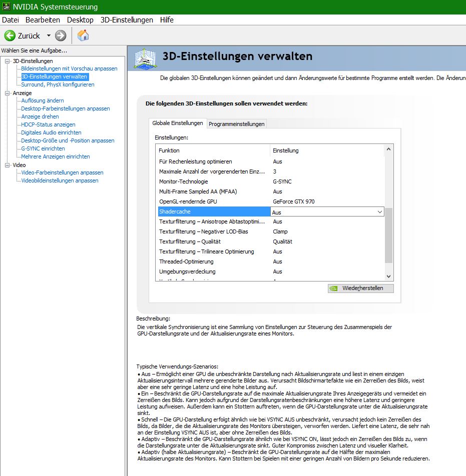Open the Bearbeiten menu
Image resolution: width=466 pixels, height=476 pixels.
pyautogui.click(x=43, y=19)
